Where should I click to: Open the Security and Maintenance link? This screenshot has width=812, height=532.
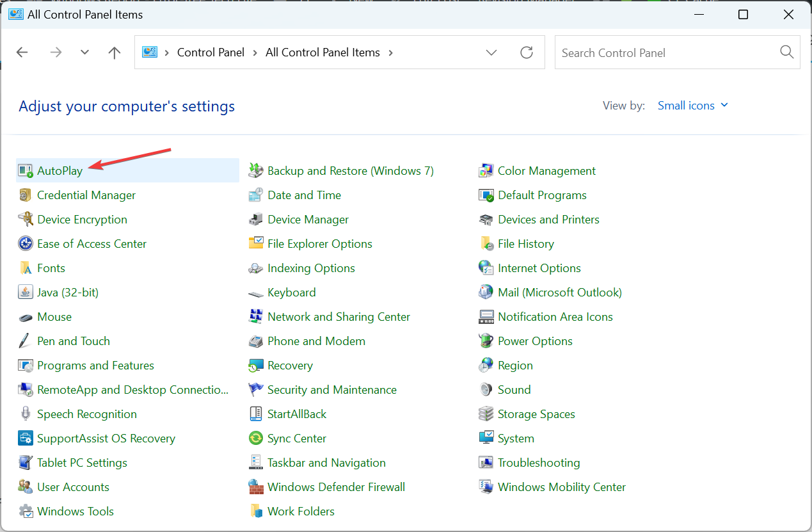[331, 390]
